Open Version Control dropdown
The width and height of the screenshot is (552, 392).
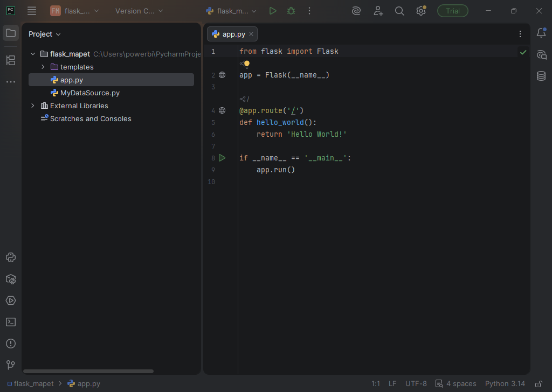tap(139, 11)
